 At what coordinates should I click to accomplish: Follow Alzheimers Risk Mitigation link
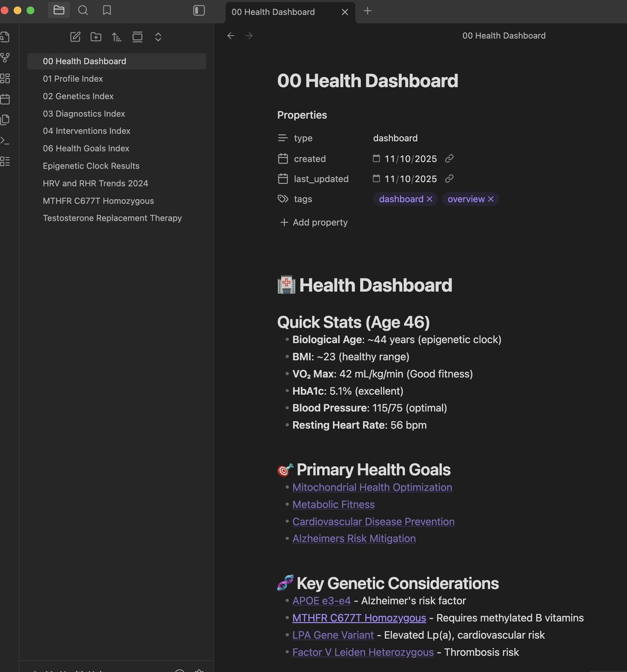coord(354,538)
